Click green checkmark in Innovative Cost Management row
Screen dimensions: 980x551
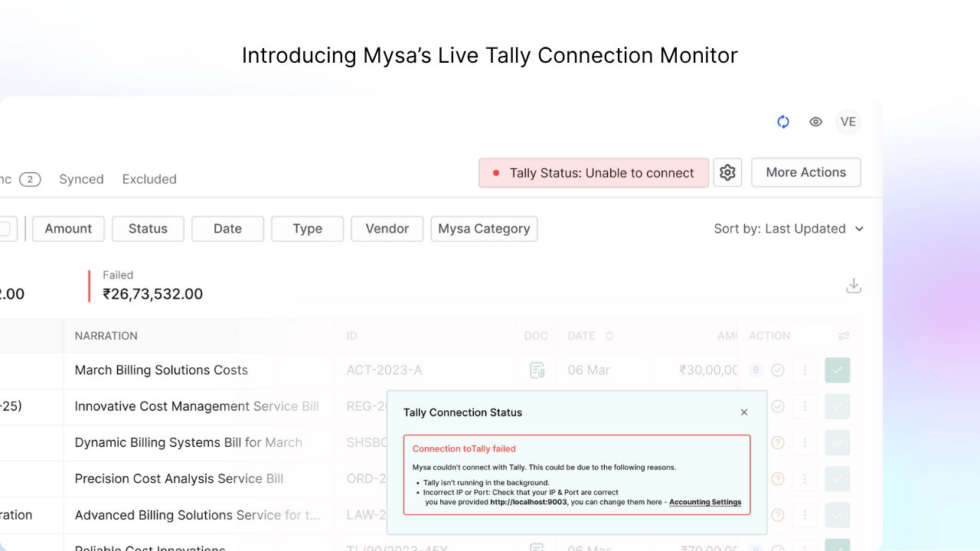[x=838, y=406]
